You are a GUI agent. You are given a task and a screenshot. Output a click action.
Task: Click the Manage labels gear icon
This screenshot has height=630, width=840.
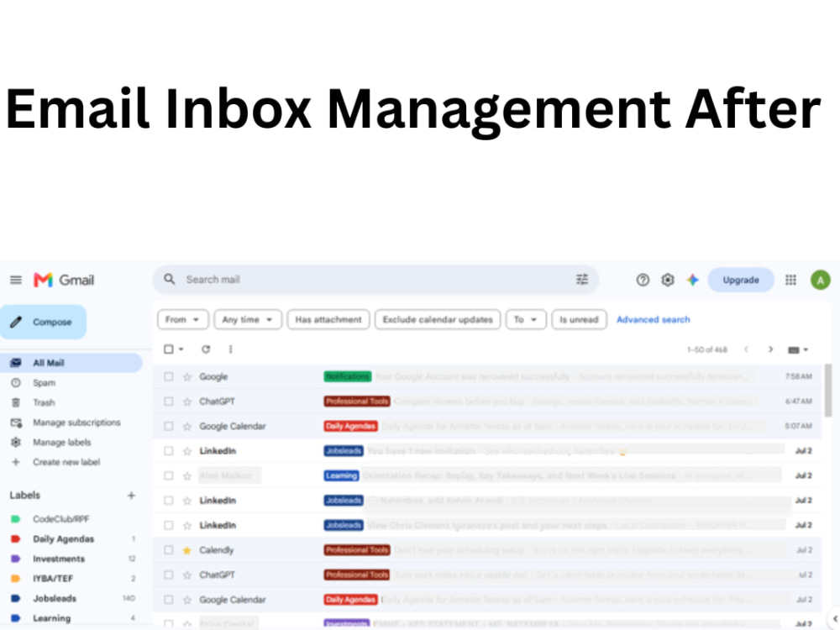point(16,442)
